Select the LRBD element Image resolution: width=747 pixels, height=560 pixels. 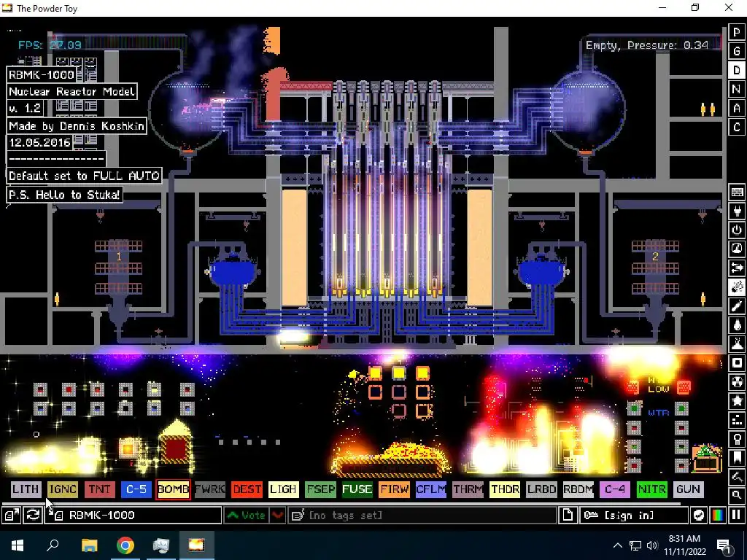click(x=541, y=489)
